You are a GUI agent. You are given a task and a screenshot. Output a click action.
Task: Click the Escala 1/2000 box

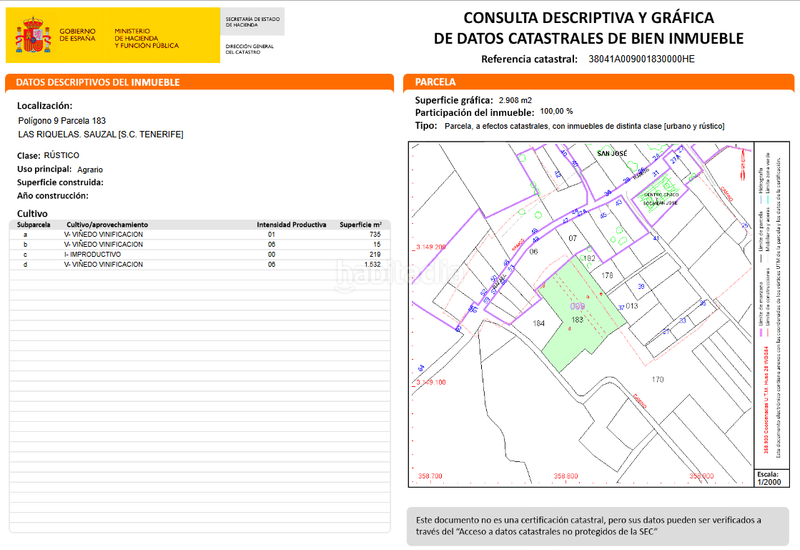click(x=768, y=477)
